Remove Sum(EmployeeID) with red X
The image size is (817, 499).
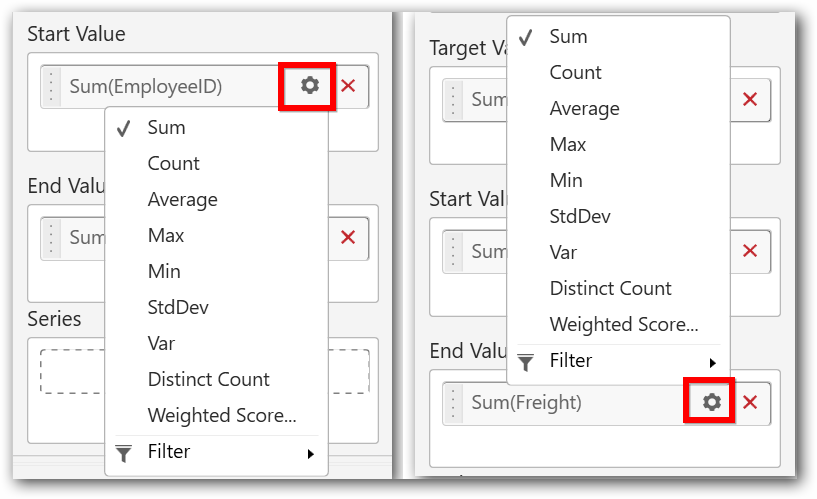tap(348, 86)
